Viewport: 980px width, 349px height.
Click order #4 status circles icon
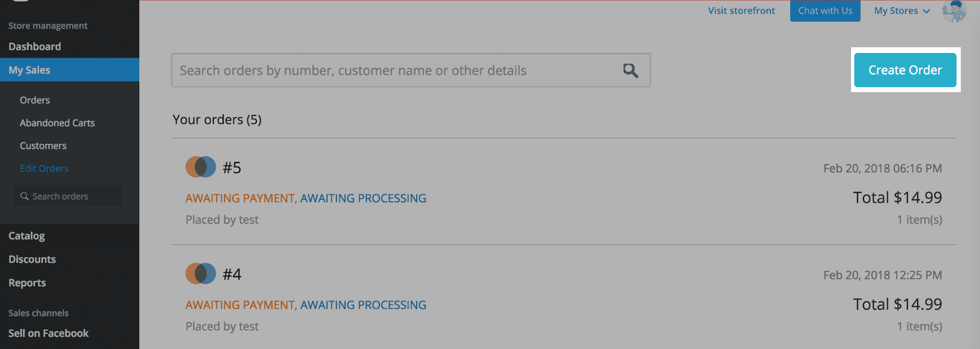click(201, 274)
